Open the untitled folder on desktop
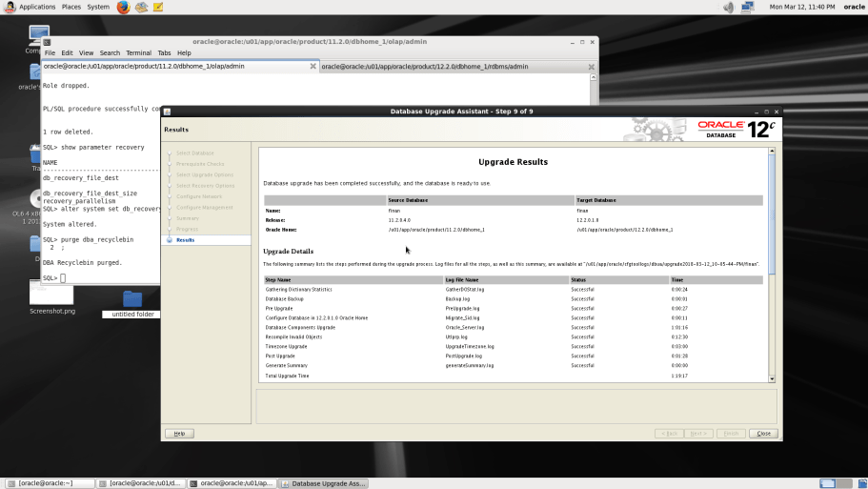This screenshot has width=868, height=489. [132, 299]
